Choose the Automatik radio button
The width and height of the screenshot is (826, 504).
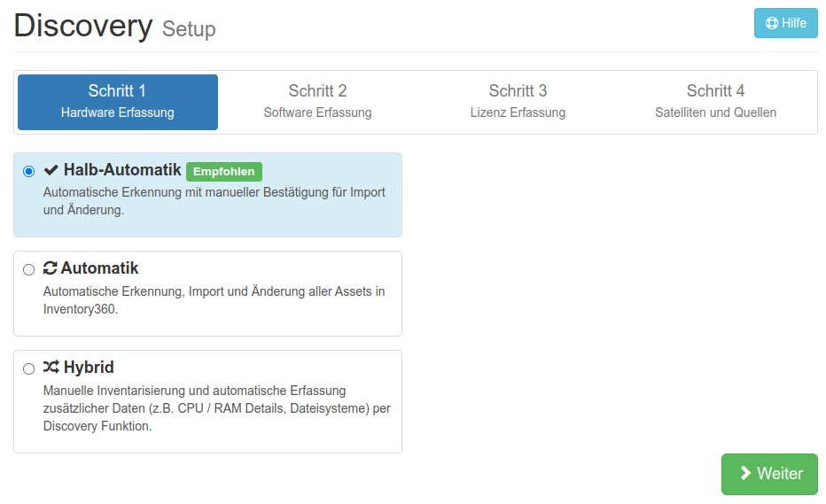(x=29, y=270)
